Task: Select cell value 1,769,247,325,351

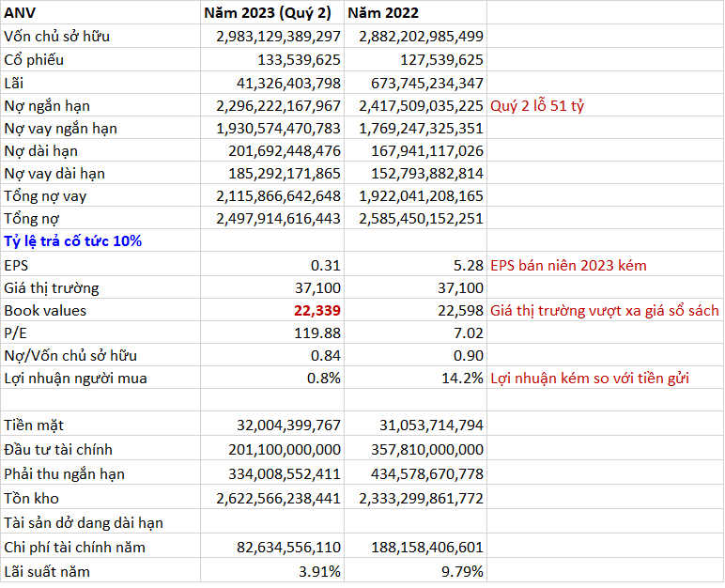Action: (x=422, y=129)
